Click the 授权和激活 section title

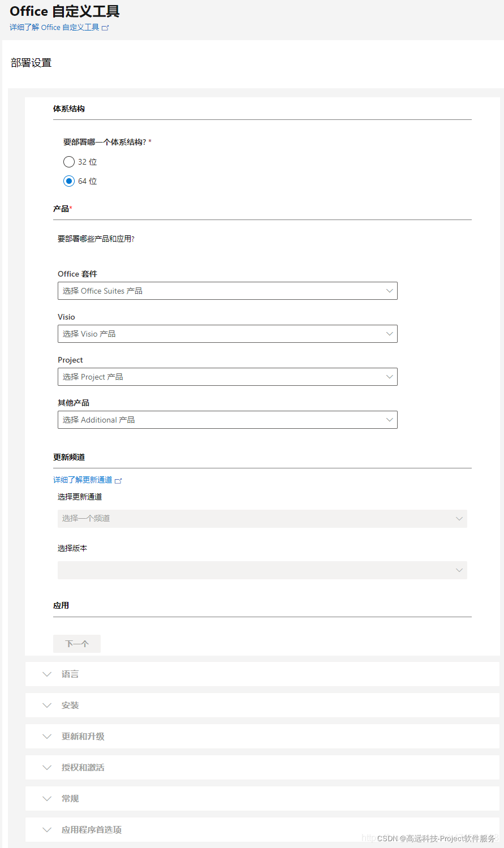coord(83,768)
